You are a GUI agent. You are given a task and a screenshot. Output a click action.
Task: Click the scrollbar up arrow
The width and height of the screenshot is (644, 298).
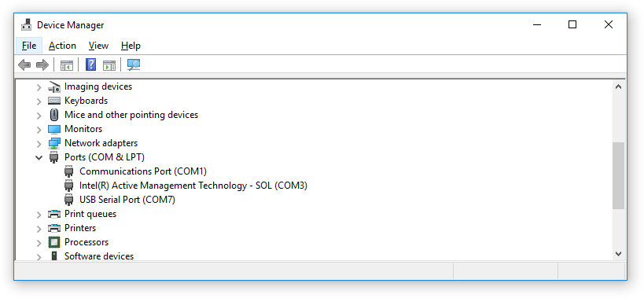(x=619, y=86)
